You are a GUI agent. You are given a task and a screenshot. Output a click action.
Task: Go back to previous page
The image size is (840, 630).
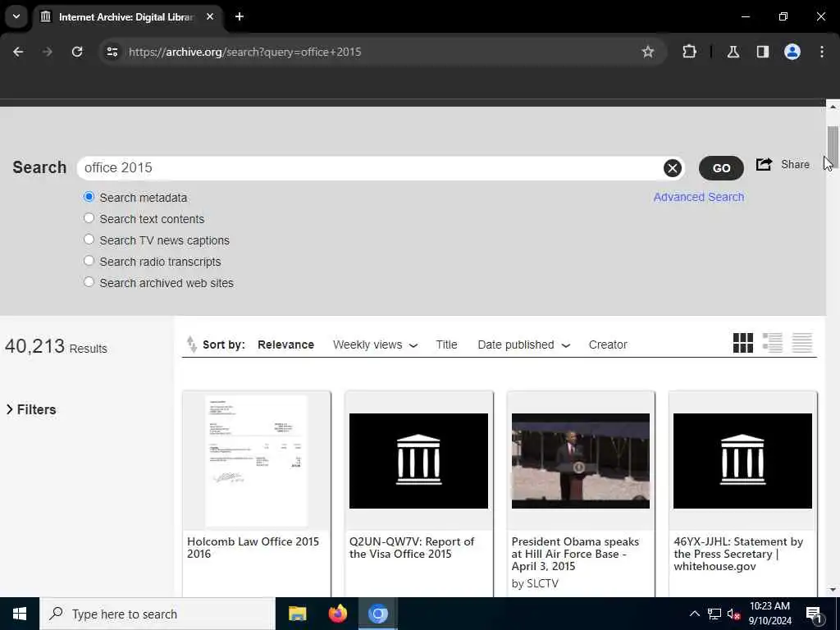coord(18,52)
